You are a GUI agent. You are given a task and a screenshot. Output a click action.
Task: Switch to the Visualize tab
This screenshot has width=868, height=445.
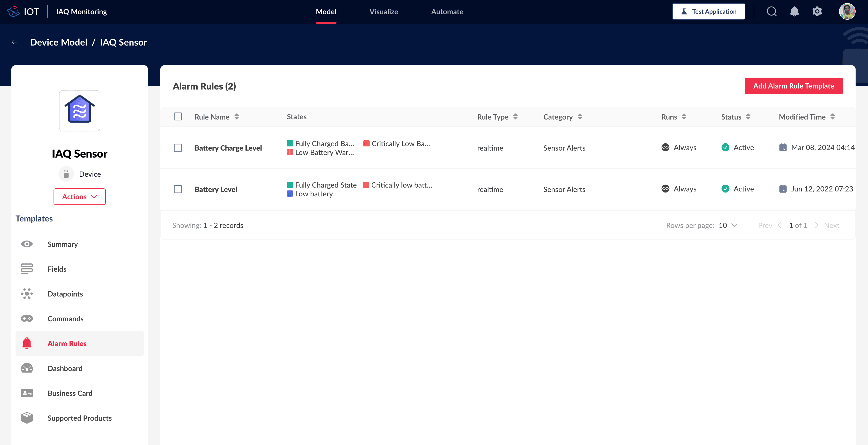[x=384, y=12]
